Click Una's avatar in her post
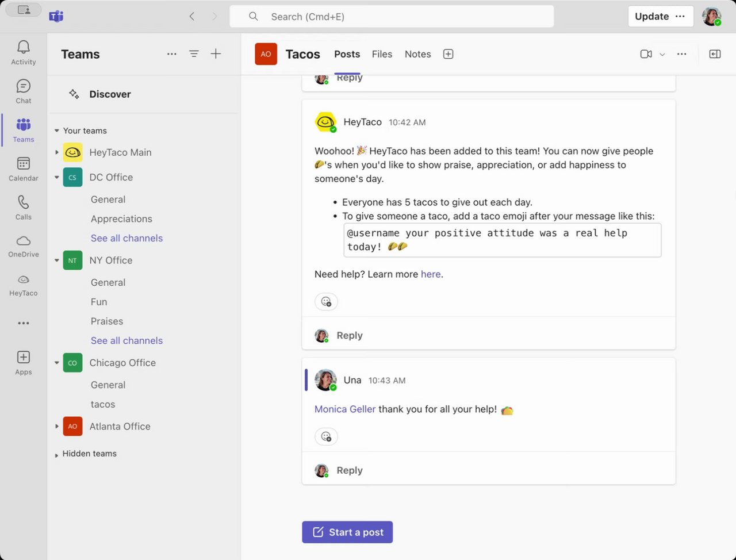736x560 pixels. pyautogui.click(x=325, y=380)
